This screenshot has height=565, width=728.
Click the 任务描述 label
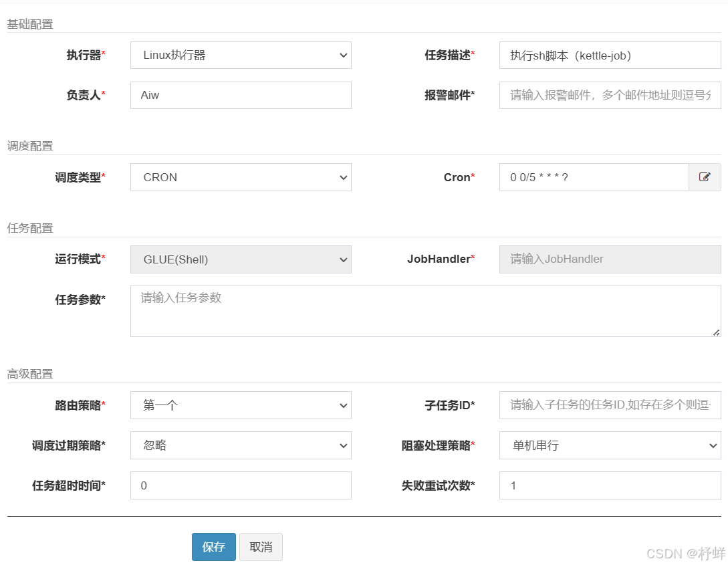click(450, 55)
